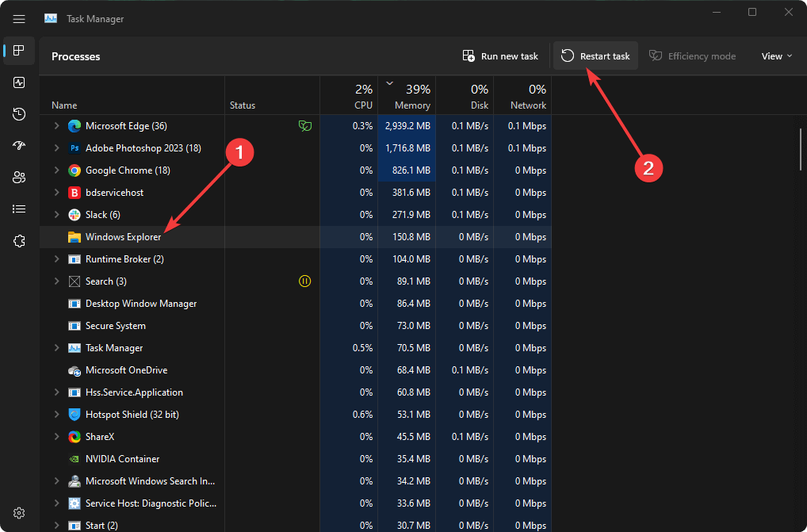Image resolution: width=807 pixels, height=532 pixels.
Task: Sort by the Network column header
Action: point(523,96)
